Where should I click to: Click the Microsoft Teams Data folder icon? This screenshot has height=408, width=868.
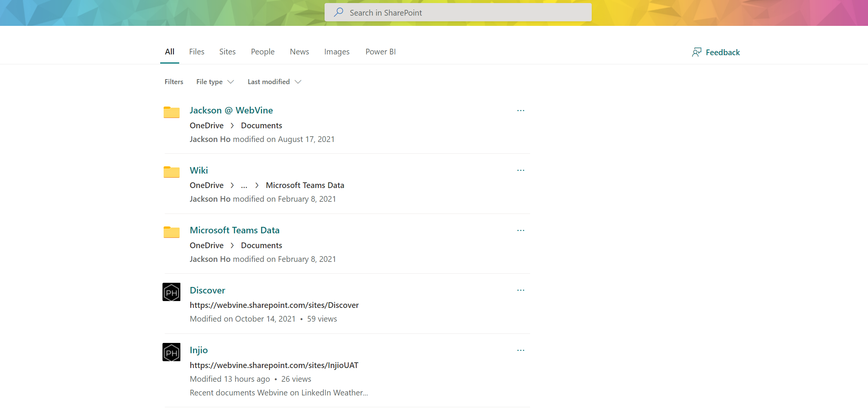(172, 232)
